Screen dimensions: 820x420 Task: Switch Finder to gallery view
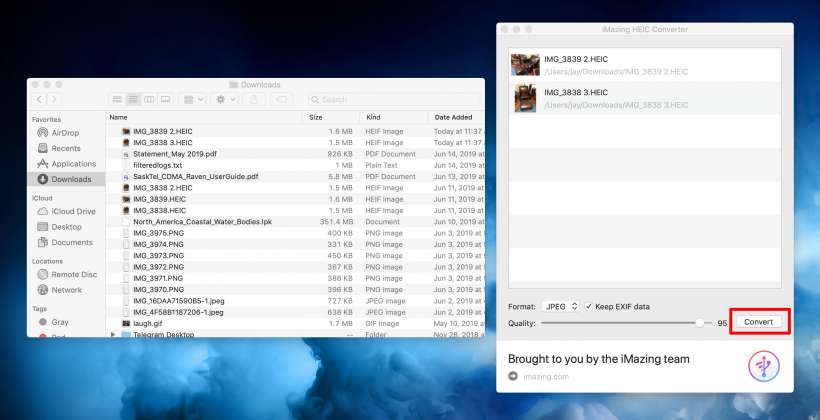[x=165, y=99]
